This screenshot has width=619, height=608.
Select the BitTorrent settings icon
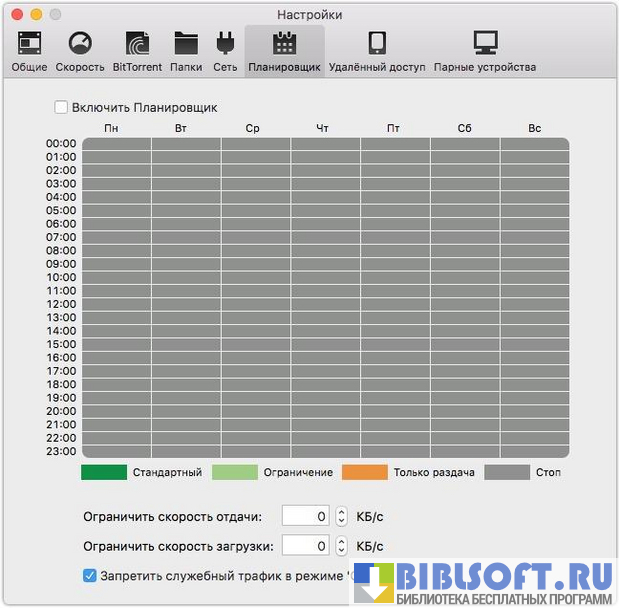coord(138,45)
